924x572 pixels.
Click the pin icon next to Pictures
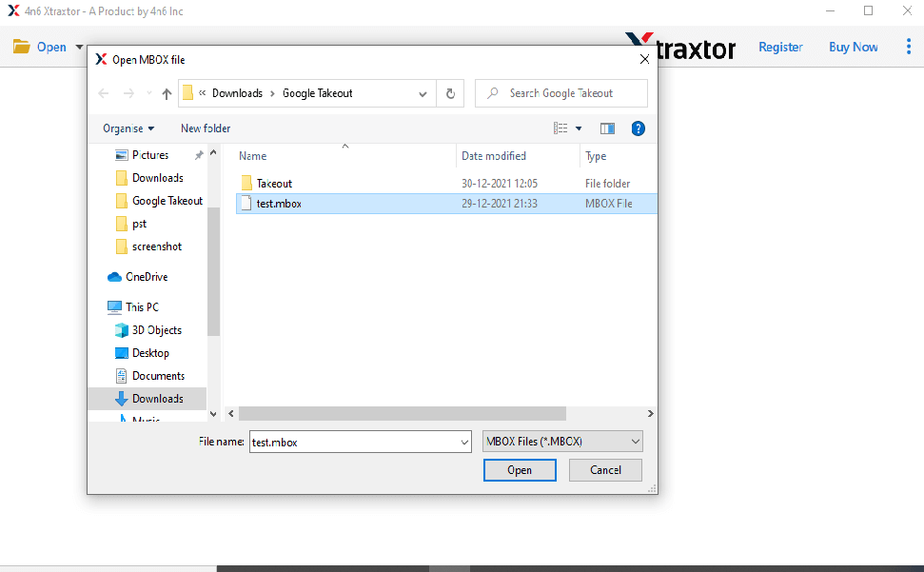[199, 155]
